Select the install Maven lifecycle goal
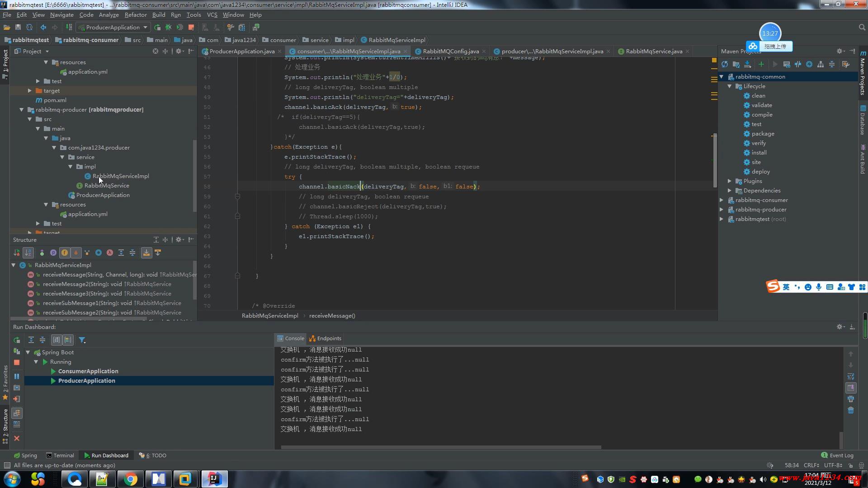Screen dimensions: 868x488 [x=759, y=152]
